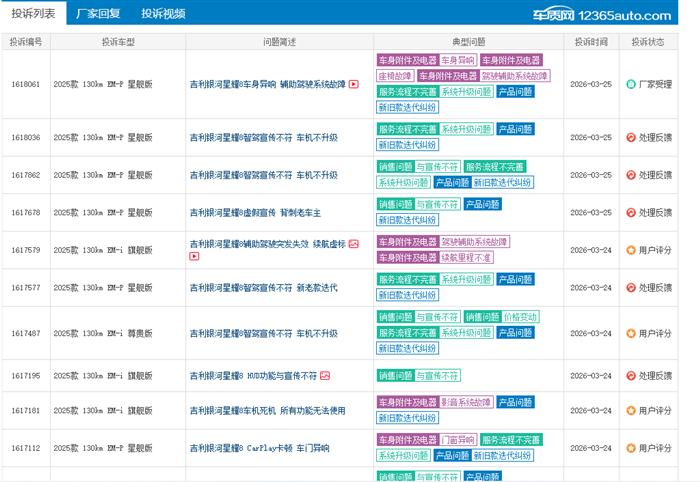700x482 pixels.
Task: Click the image icon beside 续航虚标
Action: 353,243
